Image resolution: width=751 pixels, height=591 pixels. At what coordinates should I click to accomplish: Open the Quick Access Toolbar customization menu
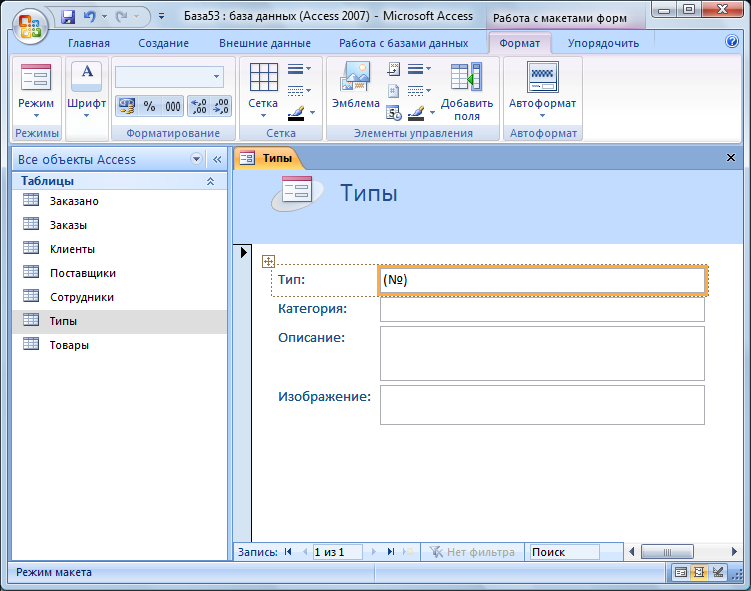tap(161, 17)
